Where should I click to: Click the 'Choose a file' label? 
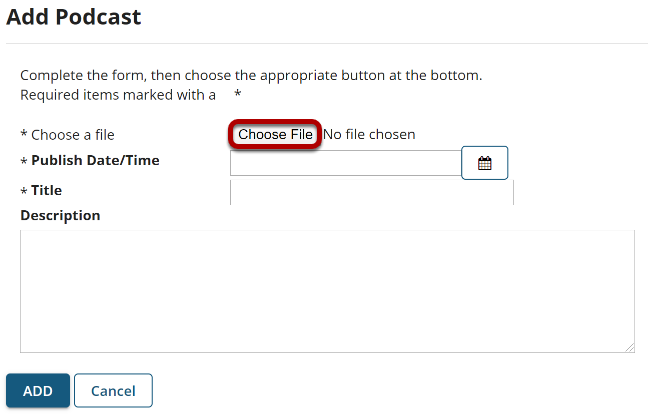(73, 135)
